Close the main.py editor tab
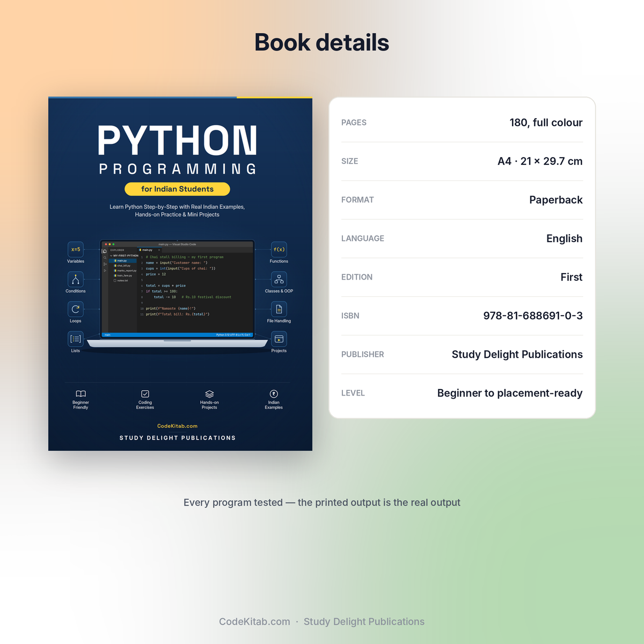644x644 pixels. pos(159,250)
